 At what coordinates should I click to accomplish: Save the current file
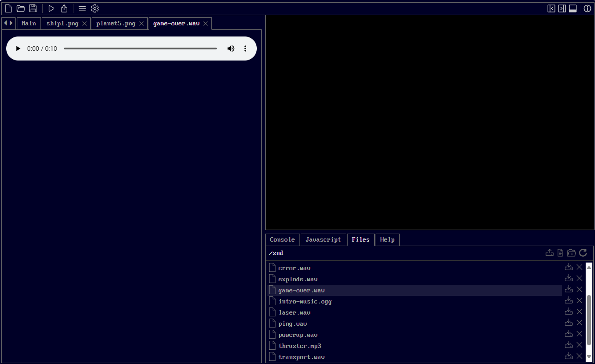pos(33,8)
